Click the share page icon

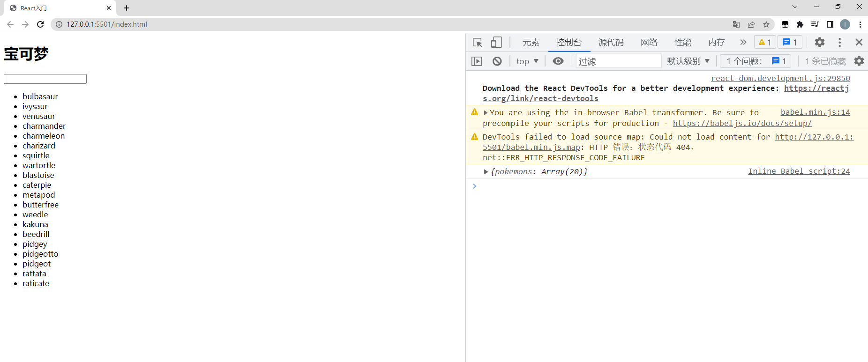[x=751, y=24]
